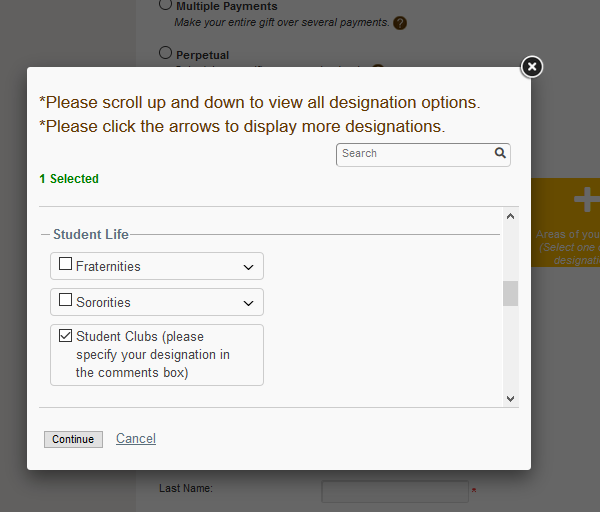Screen dimensions: 600x512
Task: Uncheck the Student Clubs checkbox
Action: click(x=65, y=335)
